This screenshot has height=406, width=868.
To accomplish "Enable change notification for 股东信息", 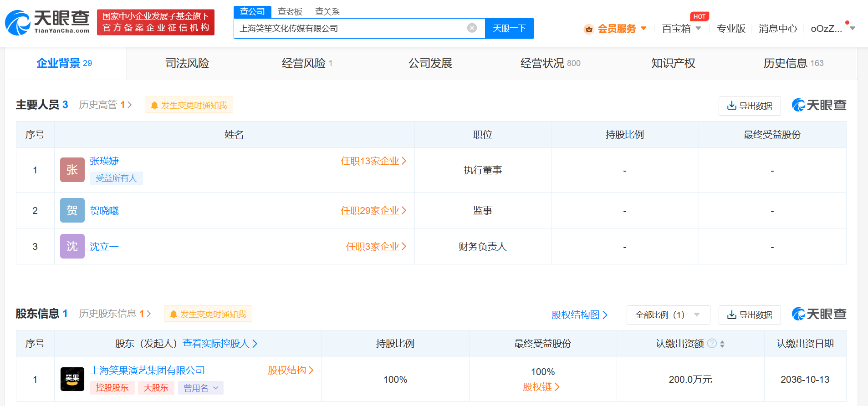I will (x=208, y=314).
